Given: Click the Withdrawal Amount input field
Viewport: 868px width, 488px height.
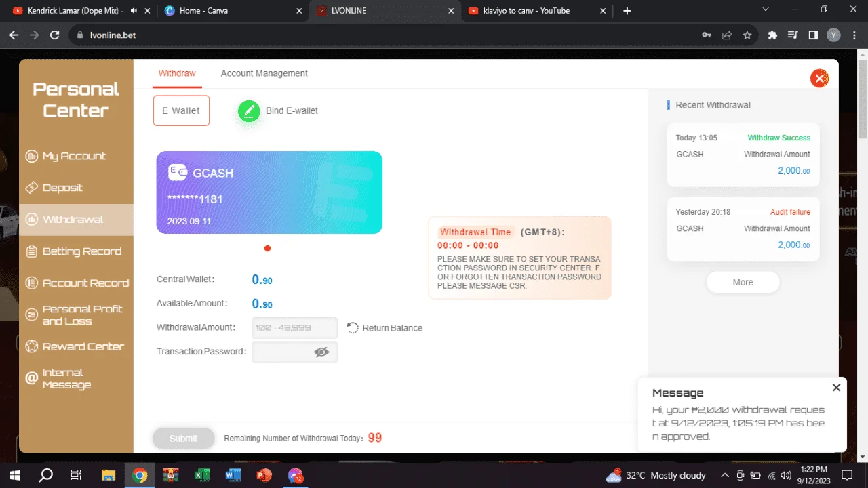Looking at the screenshot, I should click(x=294, y=327).
